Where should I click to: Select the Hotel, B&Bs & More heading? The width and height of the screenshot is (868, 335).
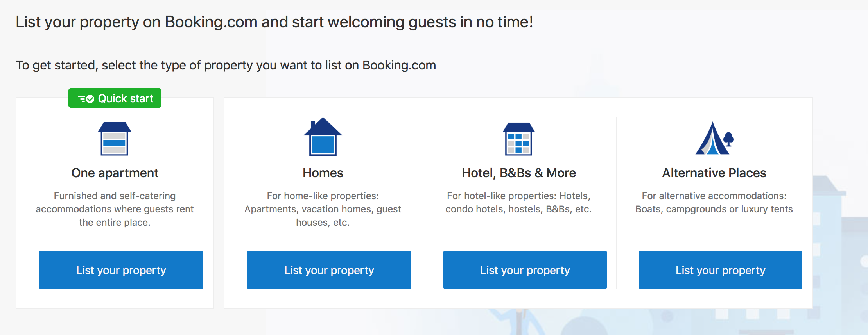click(519, 173)
